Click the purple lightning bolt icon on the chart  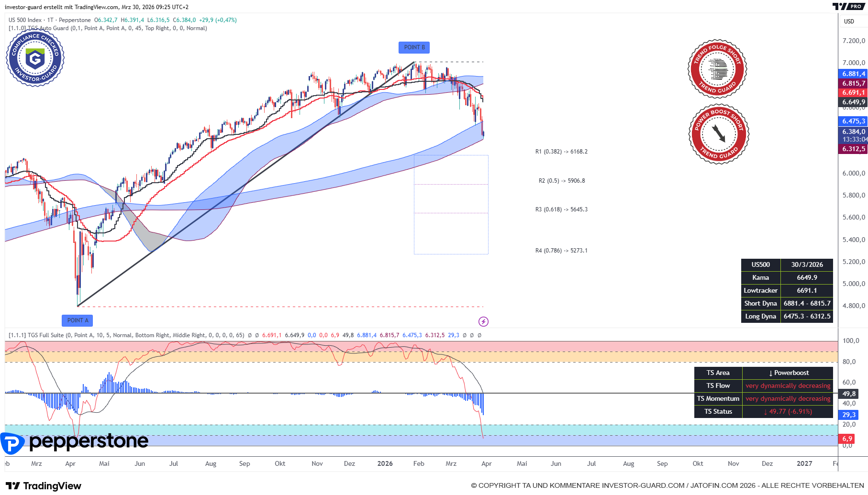point(484,321)
